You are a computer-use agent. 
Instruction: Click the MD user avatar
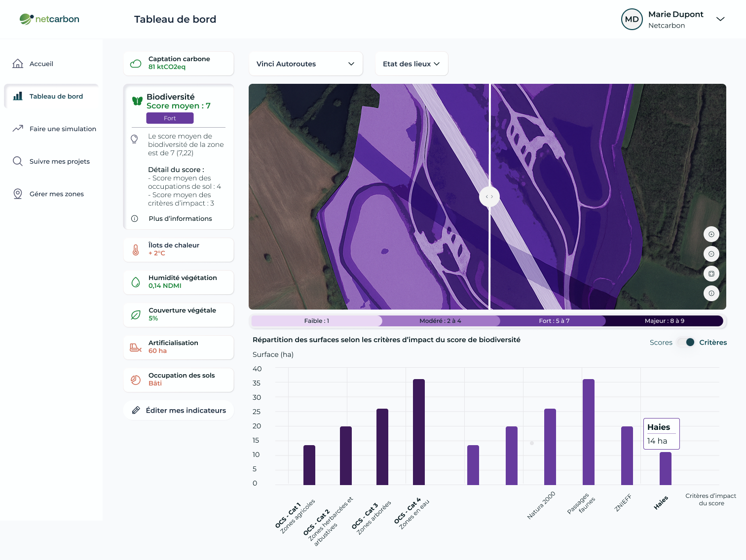click(x=632, y=19)
